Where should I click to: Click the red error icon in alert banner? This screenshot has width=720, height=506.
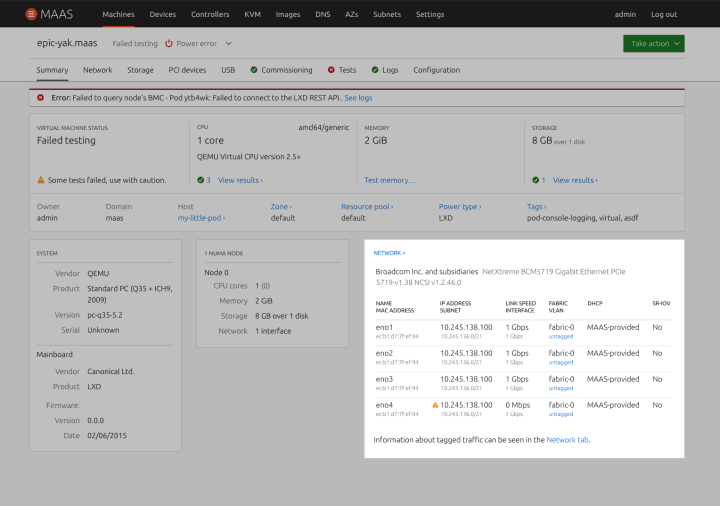click(x=41, y=97)
